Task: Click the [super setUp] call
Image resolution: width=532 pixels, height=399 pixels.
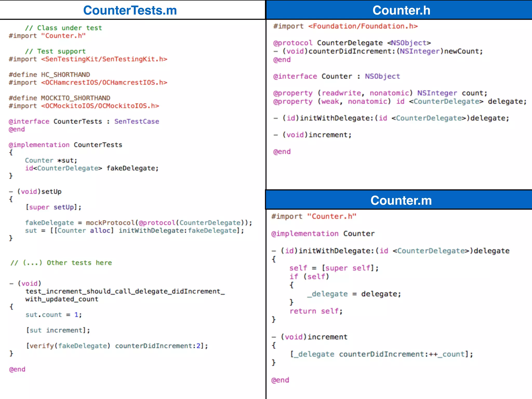Action: click(53, 207)
